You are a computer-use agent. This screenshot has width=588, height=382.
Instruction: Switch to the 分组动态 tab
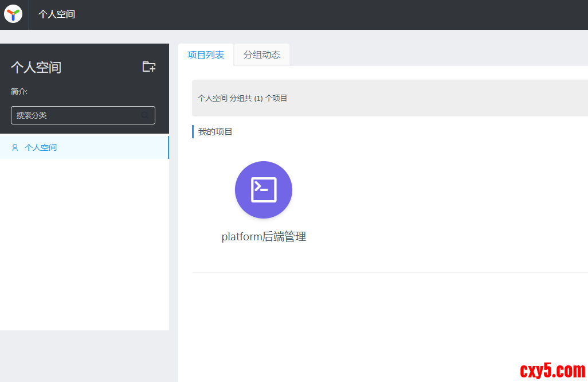[x=262, y=55]
